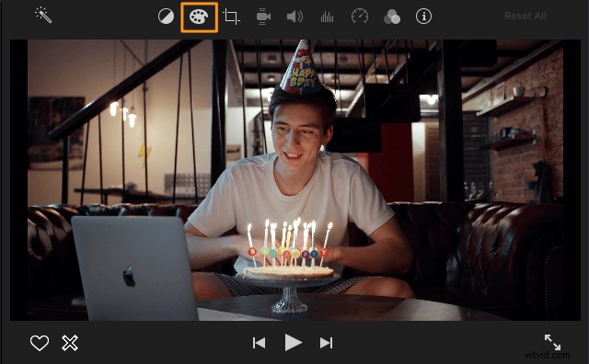The image size is (589, 364).
Task: Open the color balance tool
Action: click(x=166, y=17)
